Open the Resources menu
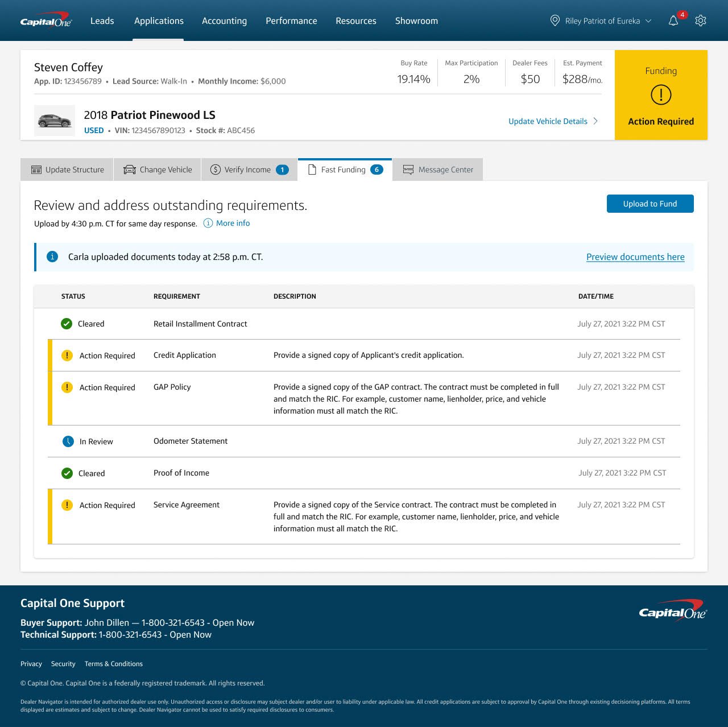This screenshot has height=727, width=728. pyautogui.click(x=356, y=20)
